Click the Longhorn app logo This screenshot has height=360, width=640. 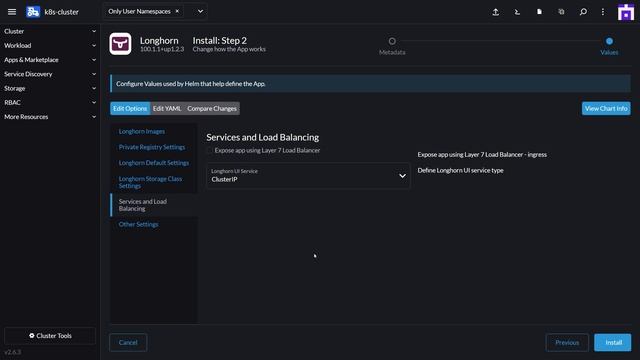(x=120, y=44)
